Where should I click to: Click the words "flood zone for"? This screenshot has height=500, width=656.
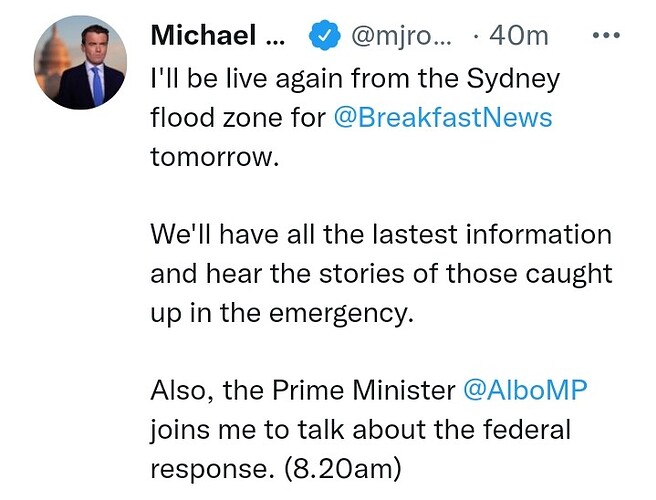236,117
